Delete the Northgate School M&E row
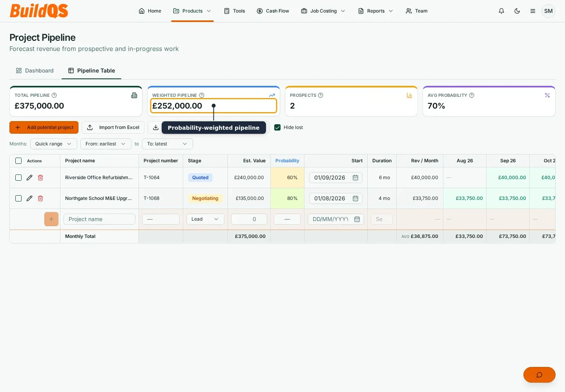 click(x=40, y=198)
